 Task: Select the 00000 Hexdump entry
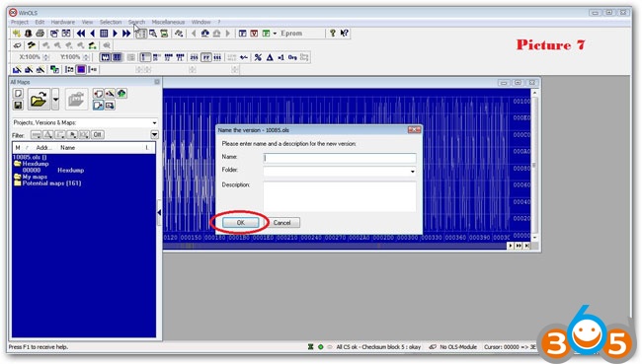(x=52, y=170)
